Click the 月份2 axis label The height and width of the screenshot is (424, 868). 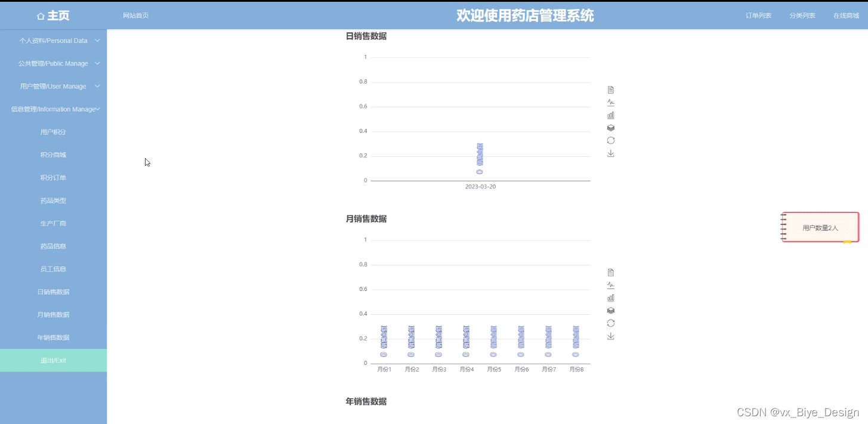[412, 370]
